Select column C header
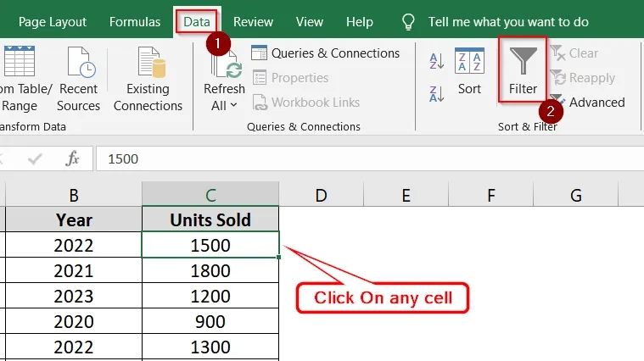Image resolution: width=644 pixels, height=361 pixels. click(x=210, y=195)
